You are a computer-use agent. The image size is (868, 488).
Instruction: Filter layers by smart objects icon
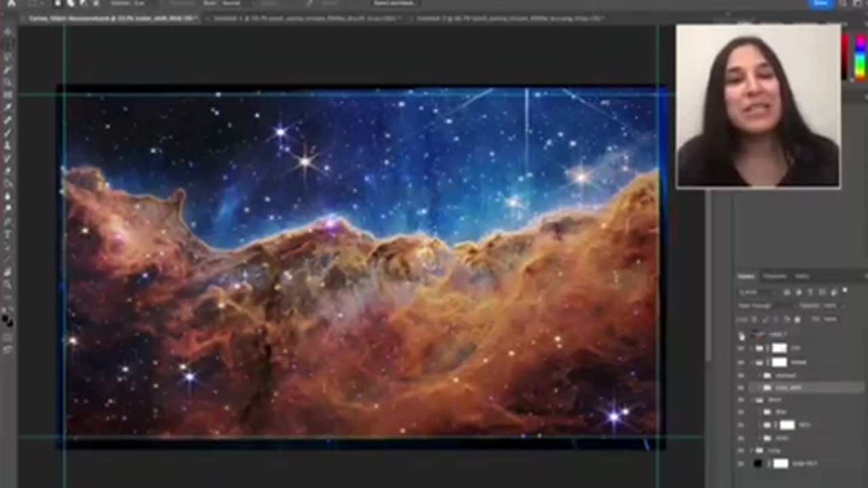click(833, 292)
